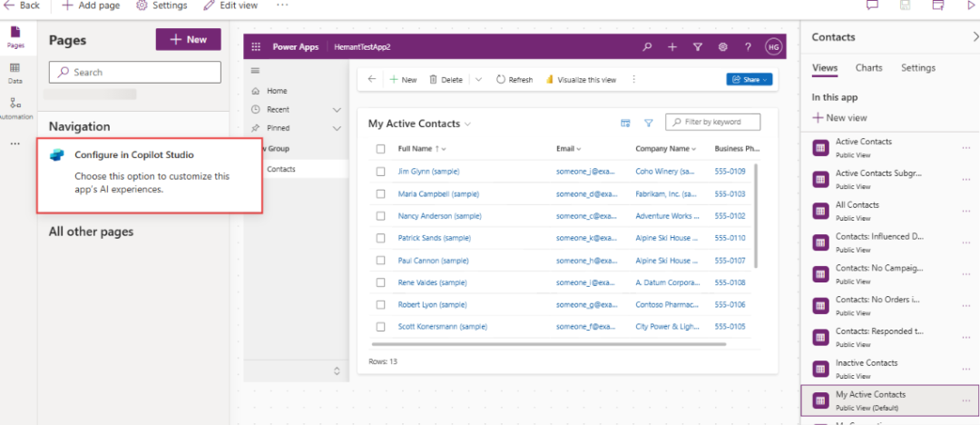
Task: Open the Automation section in left rail
Action: (15, 108)
